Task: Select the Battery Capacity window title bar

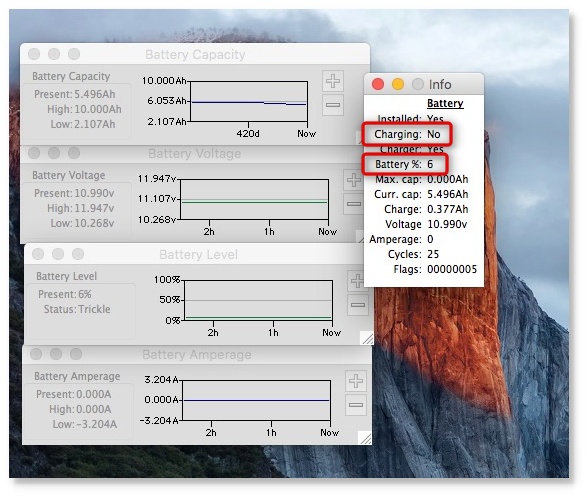Action: pyautogui.click(x=195, y=54)
